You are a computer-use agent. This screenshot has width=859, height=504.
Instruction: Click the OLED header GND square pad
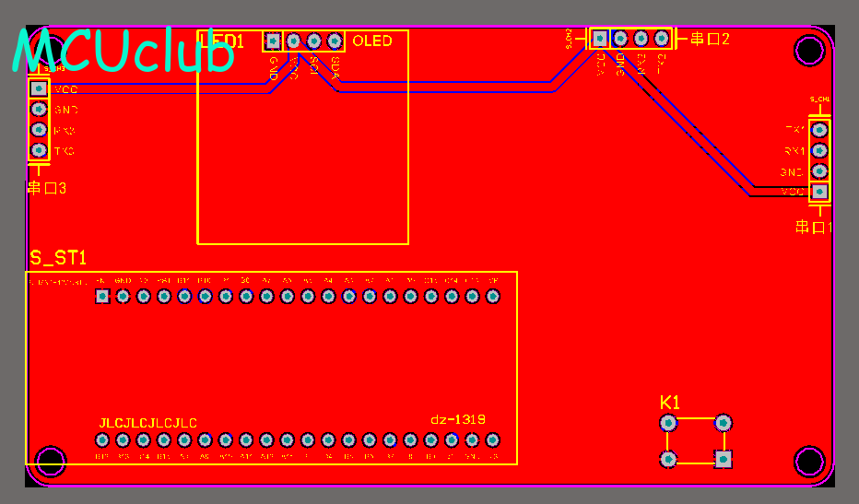pyautogui.click(x=273, y=41)
